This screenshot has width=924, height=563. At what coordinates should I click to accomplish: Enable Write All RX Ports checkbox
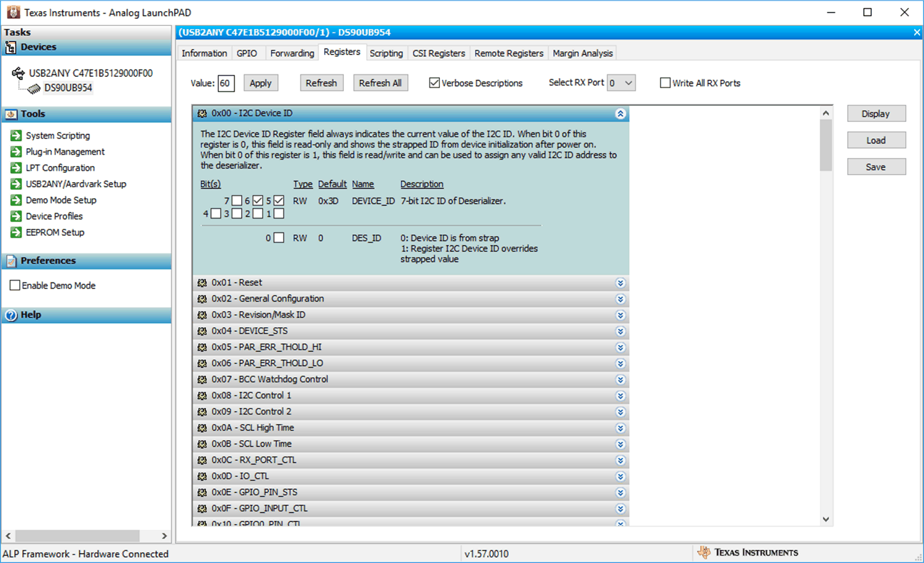coord(665,82)
